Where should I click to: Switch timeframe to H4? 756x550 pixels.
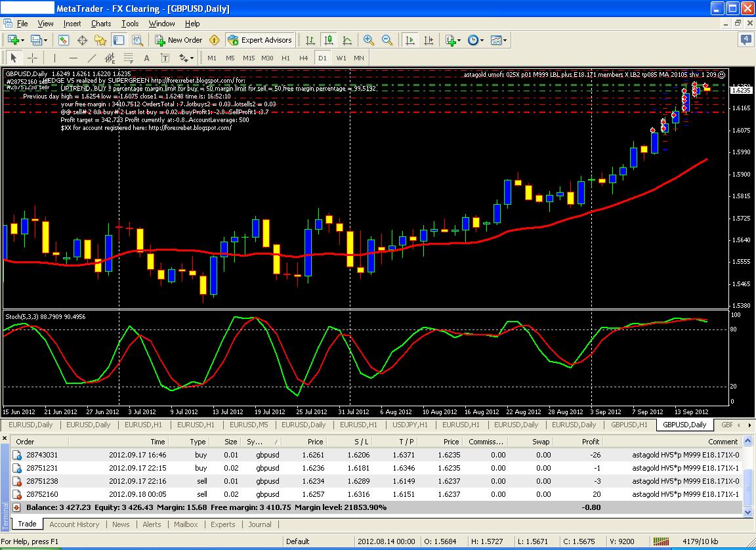(303, 58)
